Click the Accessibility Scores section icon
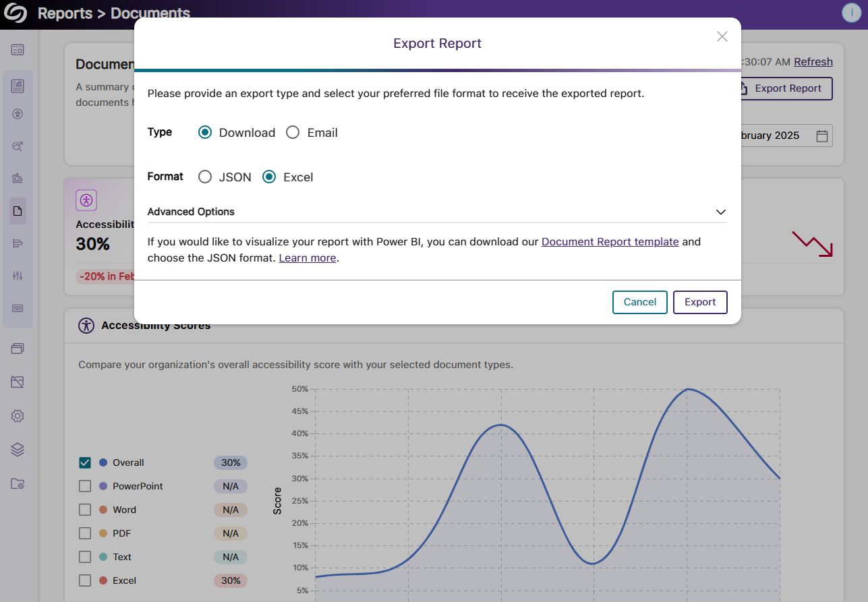Viewport: 868px width, 602px height. tap(86, 326)
